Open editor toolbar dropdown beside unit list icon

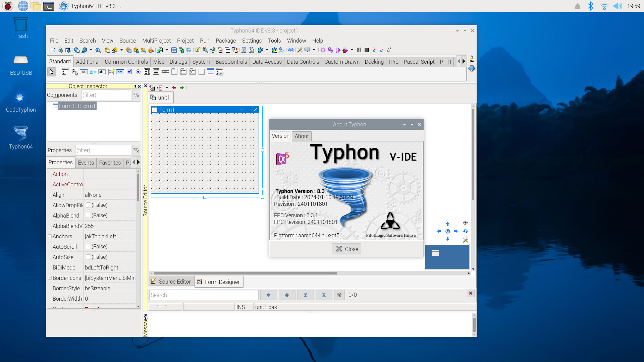tap(167, 88)
